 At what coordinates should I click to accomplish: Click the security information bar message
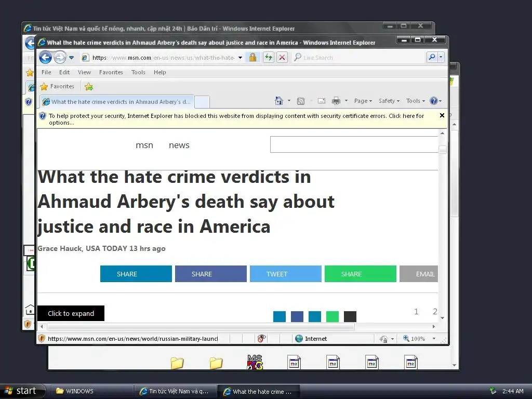point(236,119)
